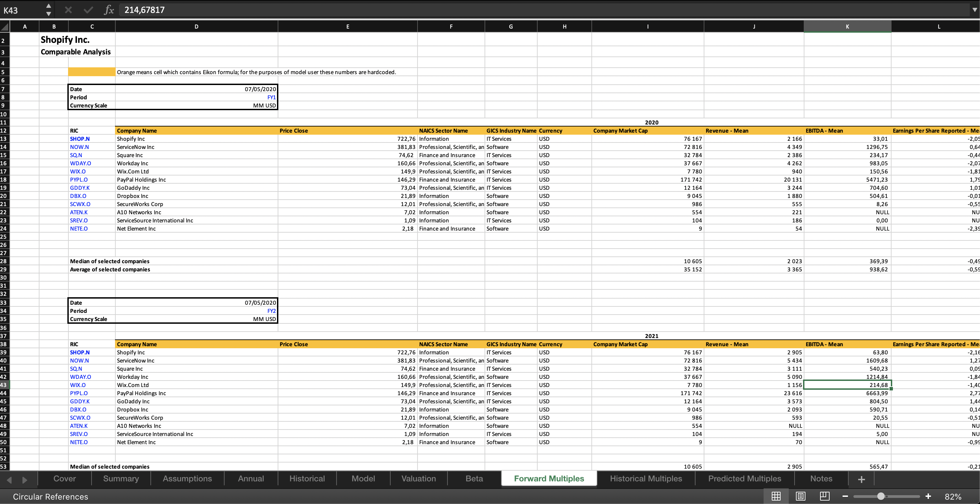The width and height of the screenshot is (980, 504).
Task: Open the Annual sheet tab
Action: [x=251, y=478]
